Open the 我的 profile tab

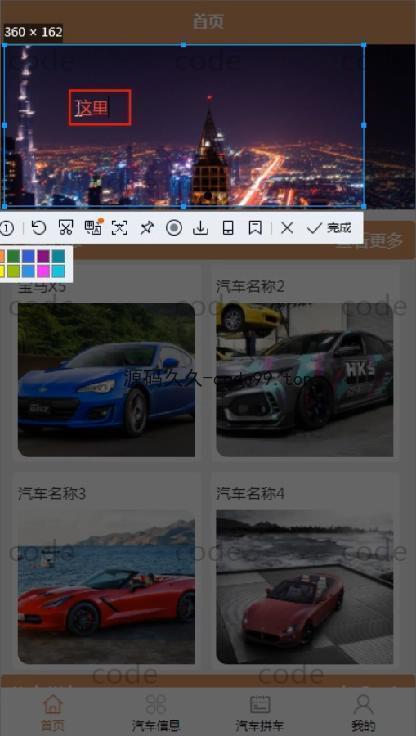point(363,712)
